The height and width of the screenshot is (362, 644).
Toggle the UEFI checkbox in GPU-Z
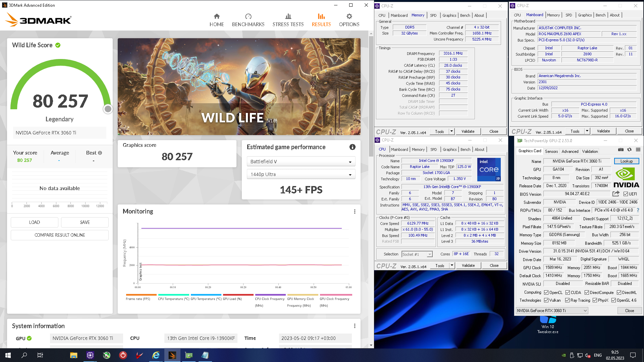coord(626,194)
